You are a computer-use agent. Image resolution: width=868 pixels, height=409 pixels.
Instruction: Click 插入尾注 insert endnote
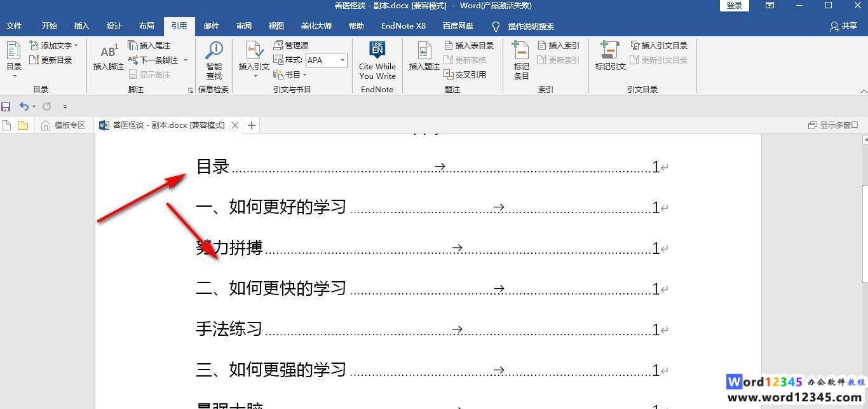click(x=149, y=45)
